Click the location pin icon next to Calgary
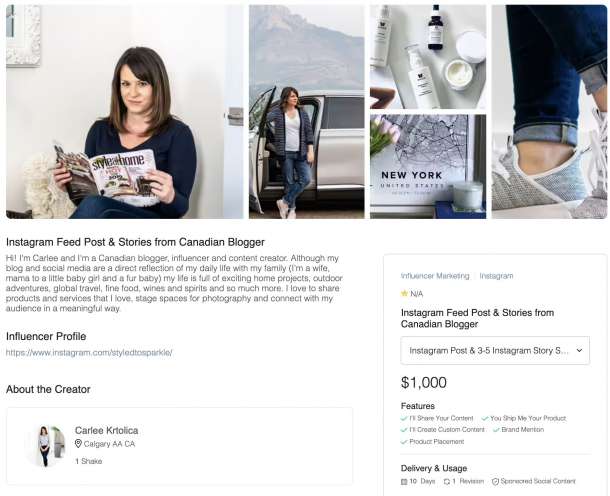The image size is (610, 496). [78, 443]
